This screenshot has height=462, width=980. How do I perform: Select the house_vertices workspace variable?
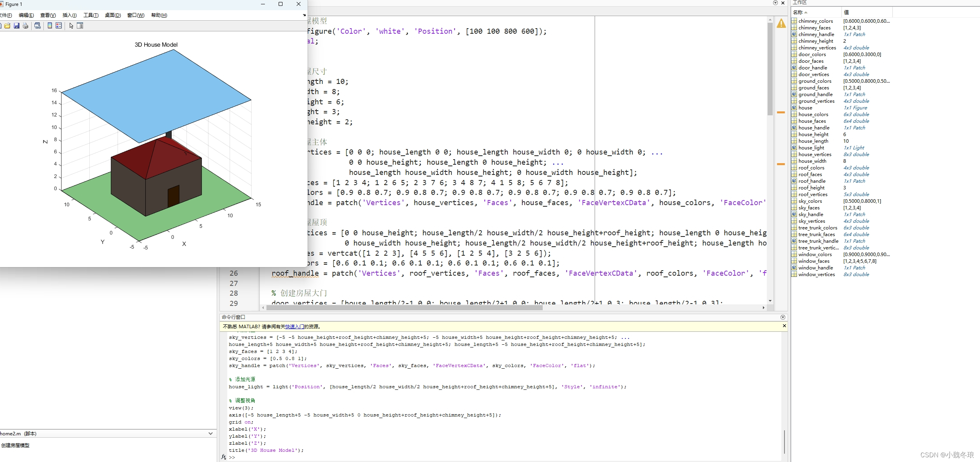(x=815, y=155)
